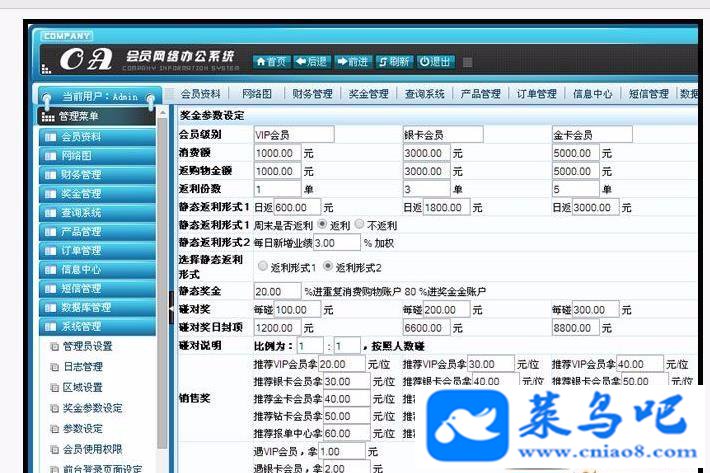
Task: Select the 返利 weekend rebate radio button
Action: [x=322, y=224]
